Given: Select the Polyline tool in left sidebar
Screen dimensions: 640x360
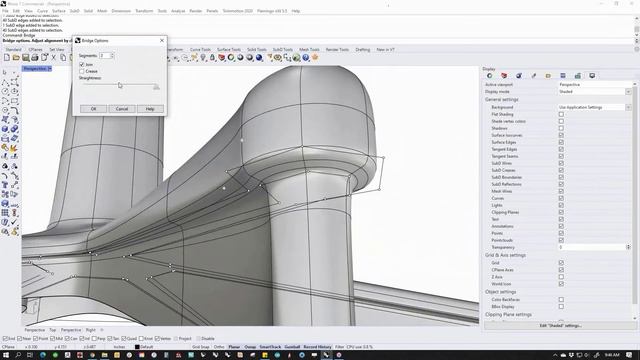Looking at the screenshot, I should (x=5, y=82).
